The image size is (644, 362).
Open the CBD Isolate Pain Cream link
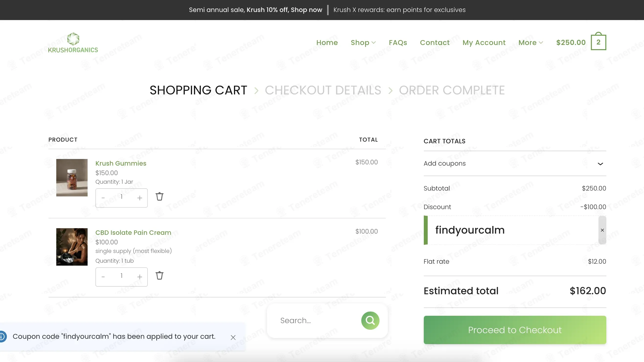coord(133,232)
